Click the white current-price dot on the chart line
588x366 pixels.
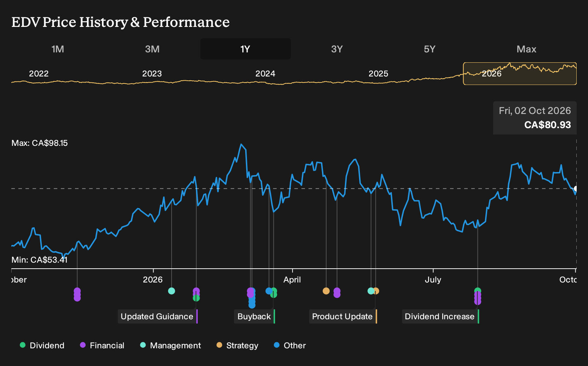tap(576, 189)
